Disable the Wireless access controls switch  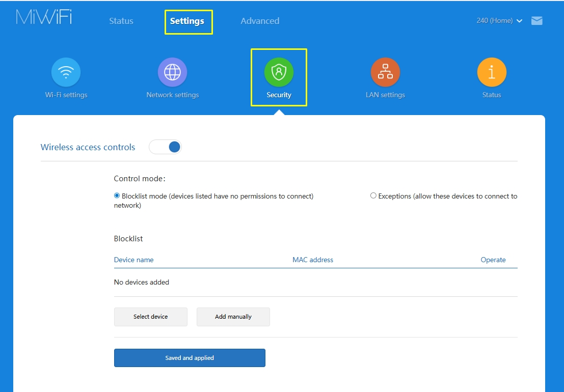click(165, 147)
